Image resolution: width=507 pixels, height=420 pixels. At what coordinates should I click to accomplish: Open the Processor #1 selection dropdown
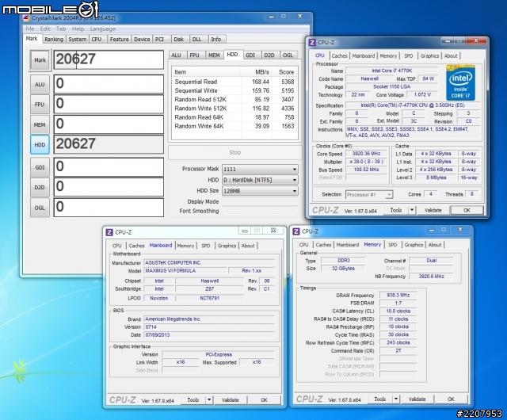click(369, 195)
